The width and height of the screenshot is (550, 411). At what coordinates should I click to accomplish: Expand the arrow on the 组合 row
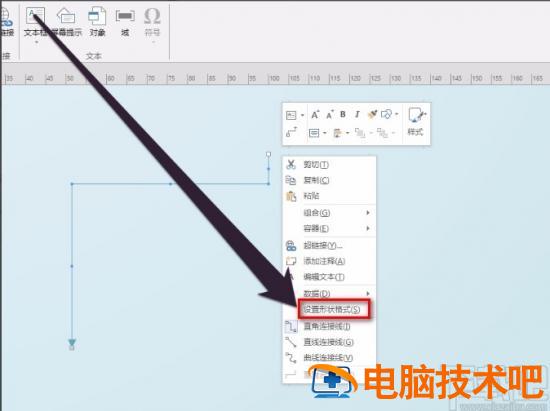368,213
